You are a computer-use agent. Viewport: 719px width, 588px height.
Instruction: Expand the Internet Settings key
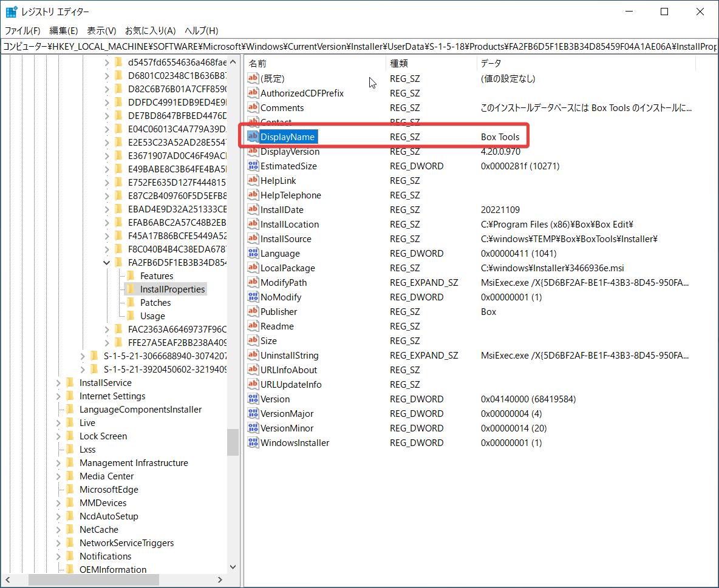[59, 396]
